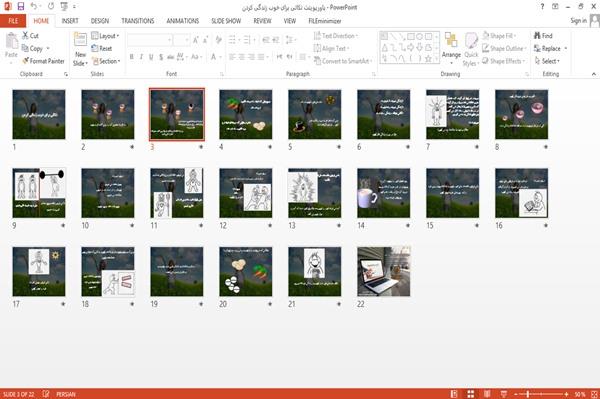Click transition star under slide 8
This screenshot has width=600, height=399.
tap(546, 147)
